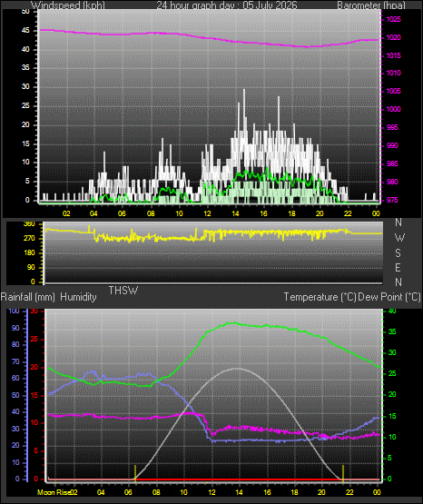Click the Rainfall (mm) label

tap(28, 297)
